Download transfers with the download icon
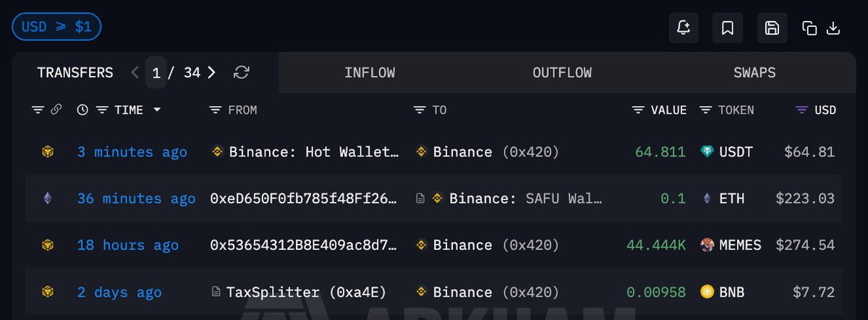868x320 pixels. click(833, 28)
